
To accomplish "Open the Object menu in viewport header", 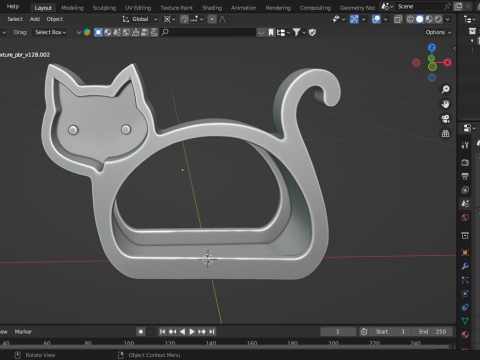I will [55, 19].
